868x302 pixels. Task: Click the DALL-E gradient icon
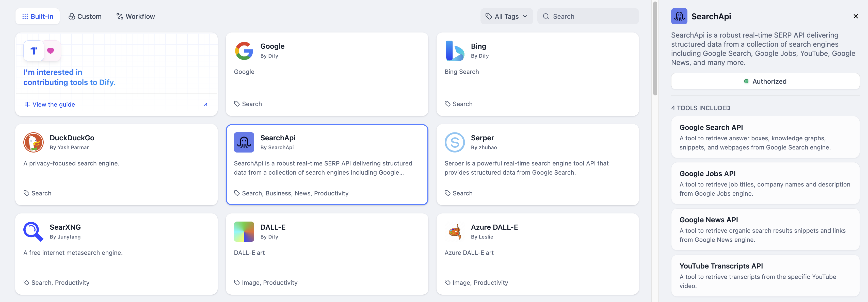coord(244,232)
